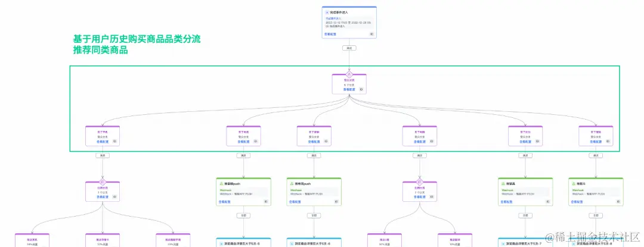Click ID icon on Webhook card under 买了电视
Viewport: 644px width, 247px height.
tap(266, 202)
